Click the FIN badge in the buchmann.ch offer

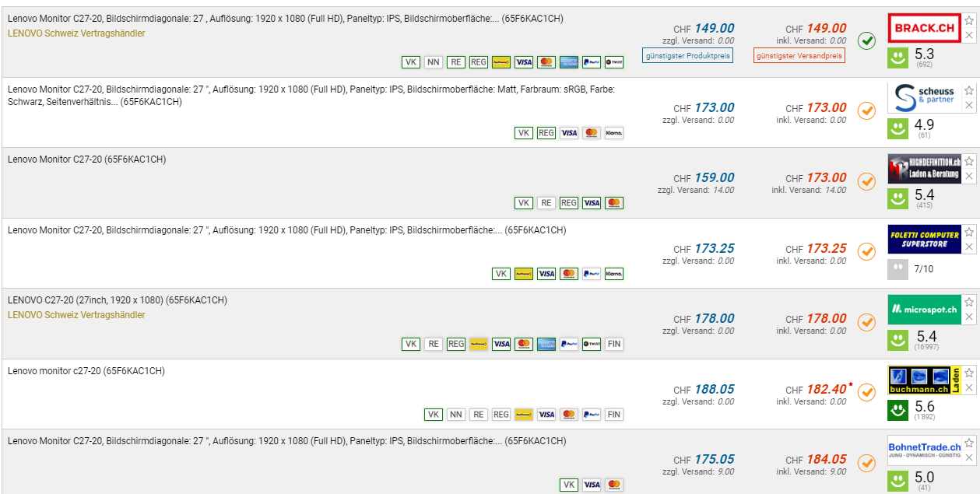click(614, 415)
